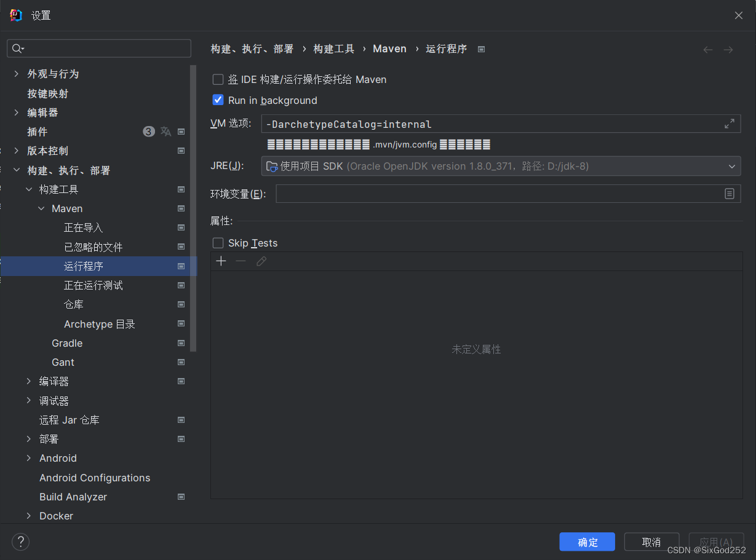
Task: Edit property with the pencil icon
Action: click(261, 261)
